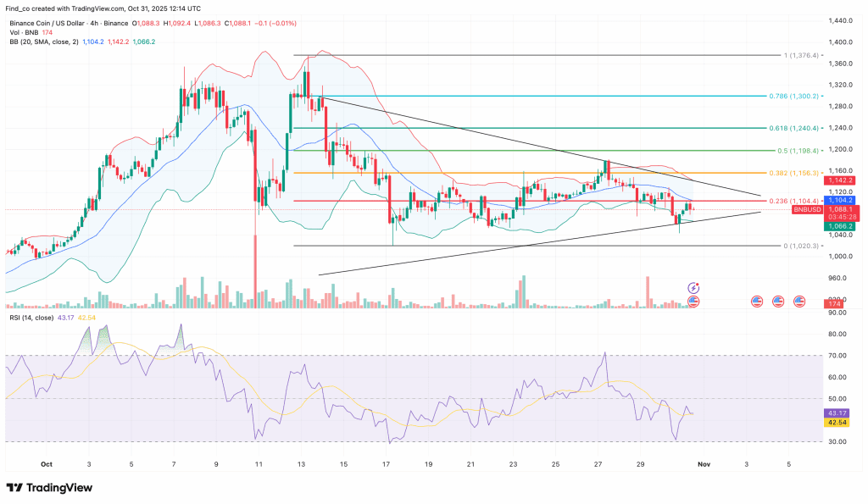Click the TradingView logo
Image resolution: width=868 pixels, height=504 pixels.
(x=47, y=487)
